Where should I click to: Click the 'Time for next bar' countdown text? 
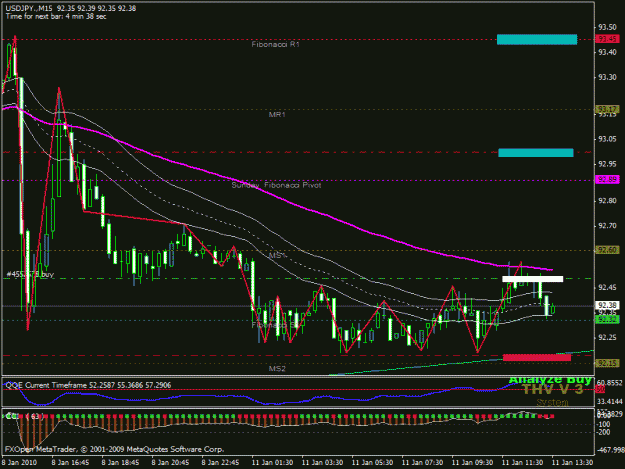pos(56,16)
